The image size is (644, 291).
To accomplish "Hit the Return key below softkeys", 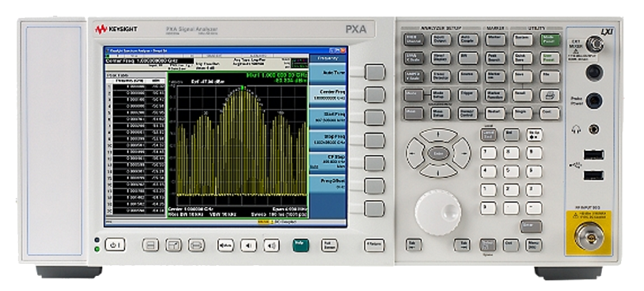I will point(374,245).
